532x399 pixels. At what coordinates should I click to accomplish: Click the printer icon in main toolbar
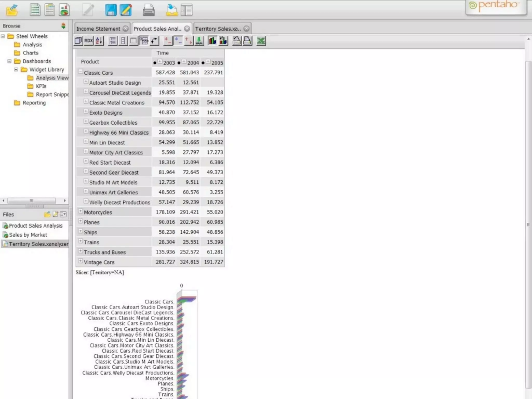point(149,10)
